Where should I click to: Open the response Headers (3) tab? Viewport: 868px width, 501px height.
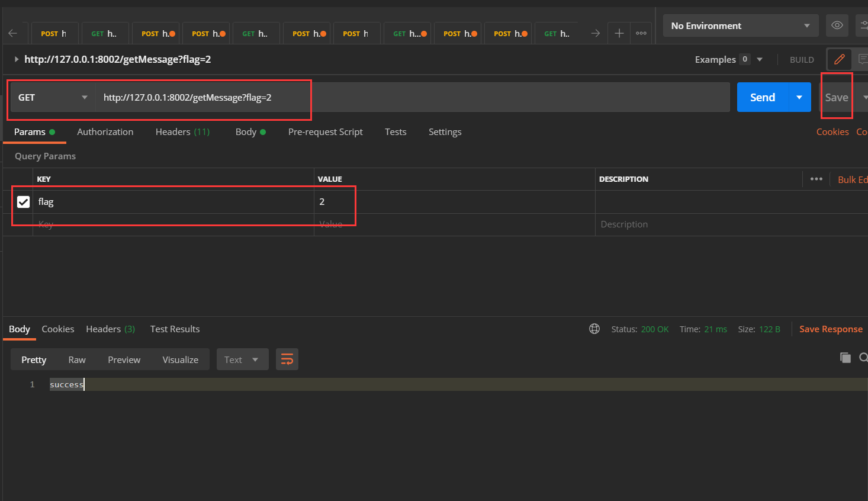pyautogui.click(x=110, y=329)
